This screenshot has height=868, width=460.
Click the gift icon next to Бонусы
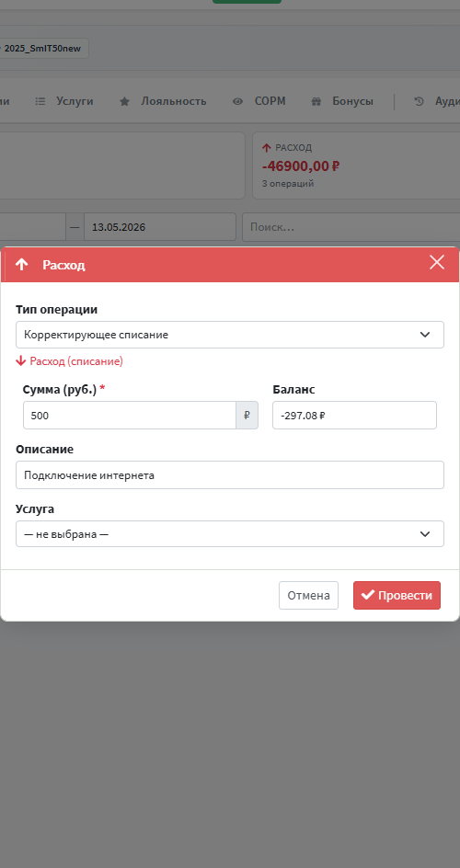pyautogui.click(x=316, y=101)
